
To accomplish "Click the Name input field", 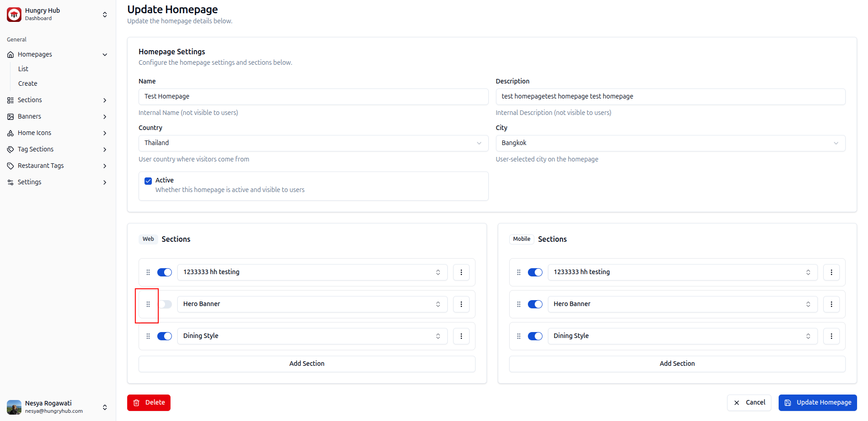I will pos(313,97).
